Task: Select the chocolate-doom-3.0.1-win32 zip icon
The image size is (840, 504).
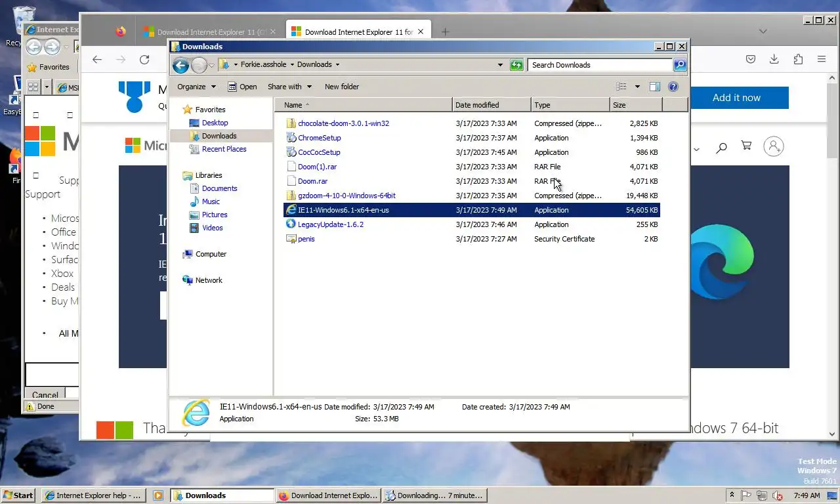Action: 291,123
